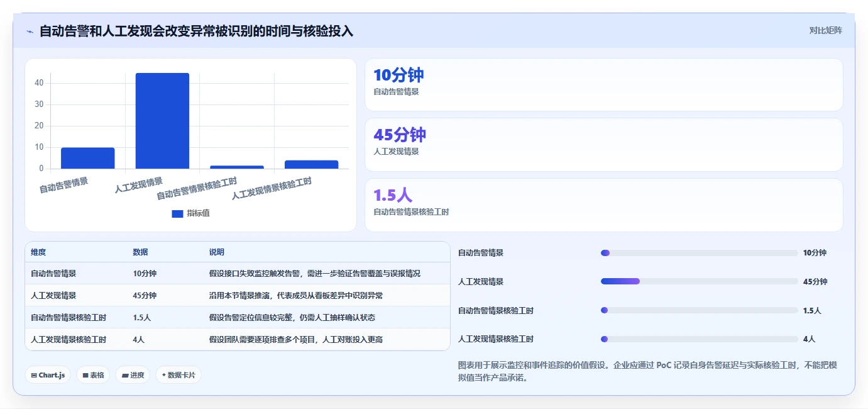Click the 对比矩阵 label in header
Screen dimensions: 868x409
[x=825, y=30]
